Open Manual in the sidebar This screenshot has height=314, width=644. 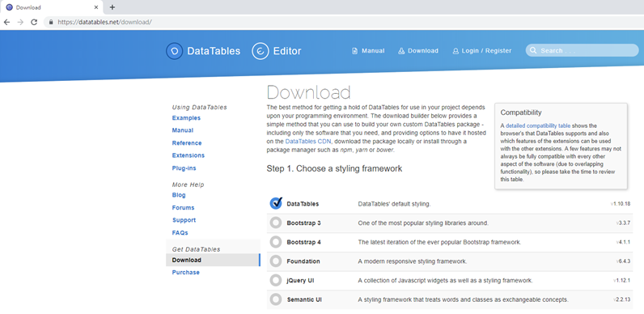183,130
